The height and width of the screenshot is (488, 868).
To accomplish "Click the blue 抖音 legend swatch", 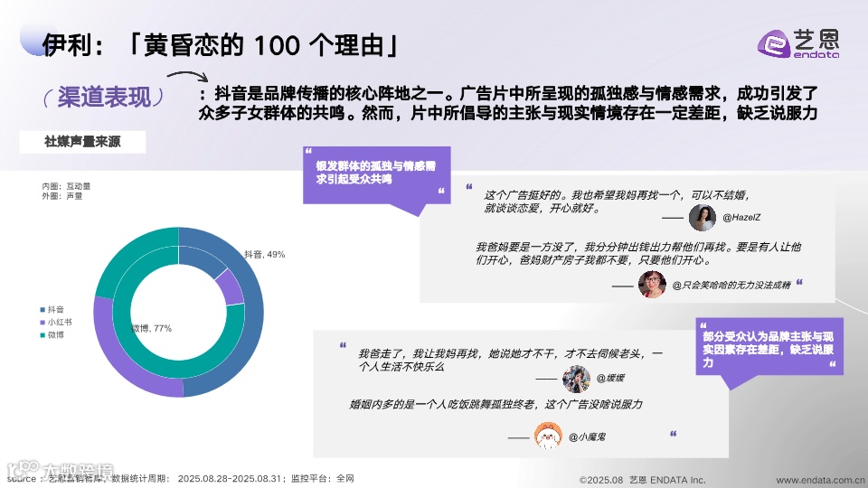I will pos(42,309).
